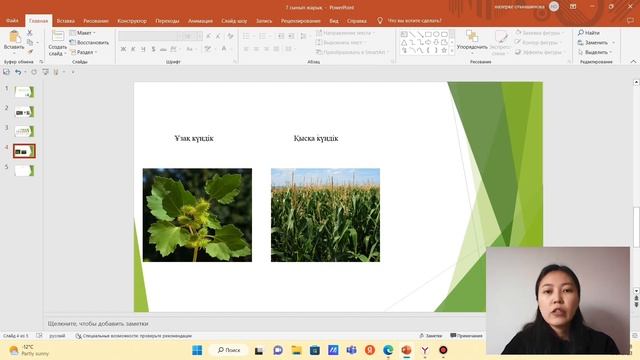
Task: Start slideshow from the quick access toolbar icon
Action: coord(45,72)
